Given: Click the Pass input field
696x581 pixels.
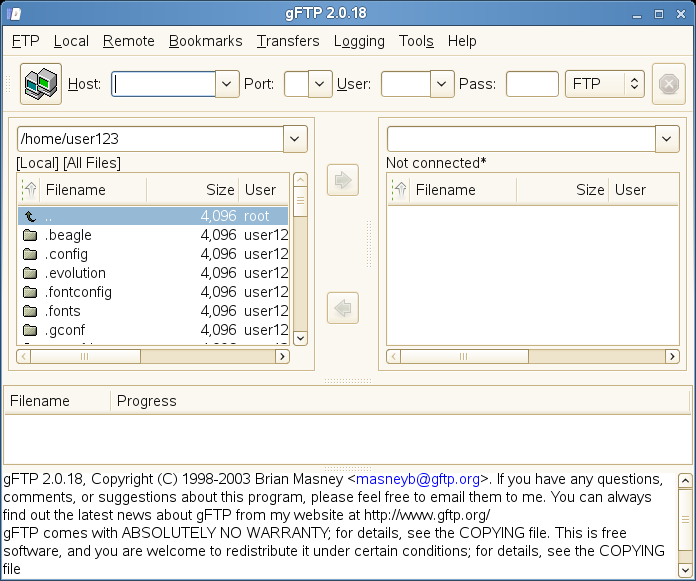Looking at the screenshot, I should coord(532,84).
